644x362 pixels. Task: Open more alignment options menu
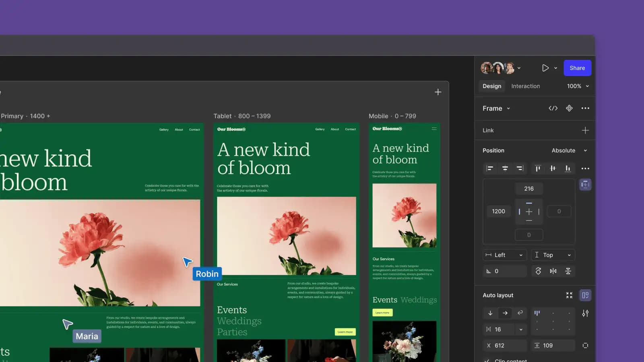585,169
